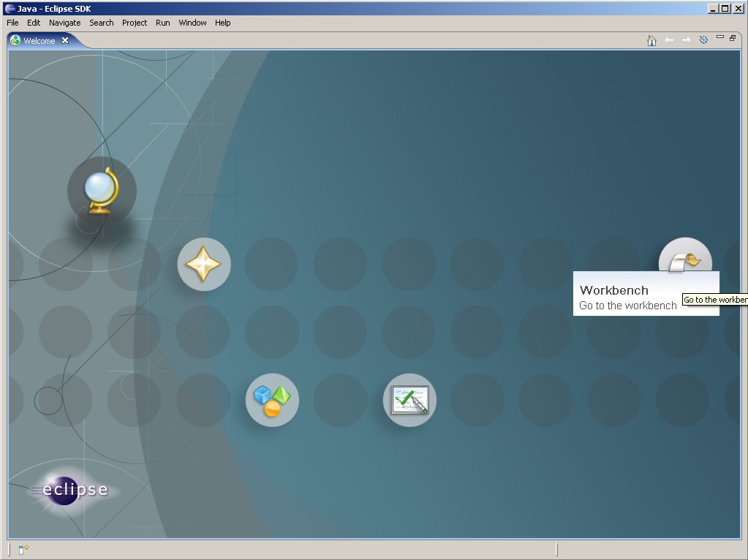
Task: Open the Project menu
Action: 135,23
